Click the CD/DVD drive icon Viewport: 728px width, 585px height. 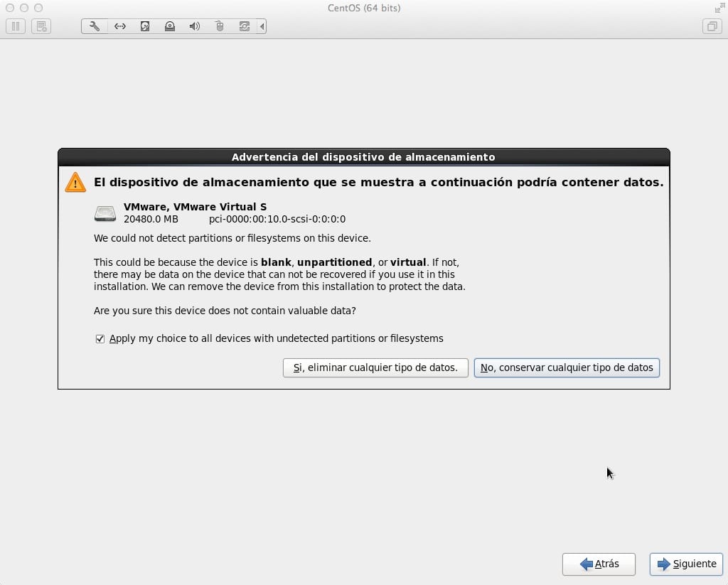click(x=170, y=26)
